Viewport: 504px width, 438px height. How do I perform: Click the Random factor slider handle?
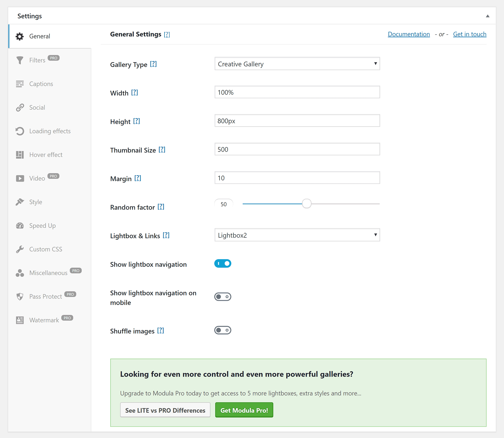(x=307, y=204)
